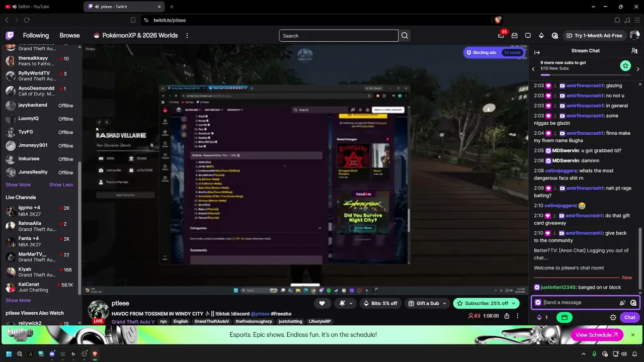Open the Gift a Sub dropdown
Screen dimensions: 644x362
tap(427, 303)
